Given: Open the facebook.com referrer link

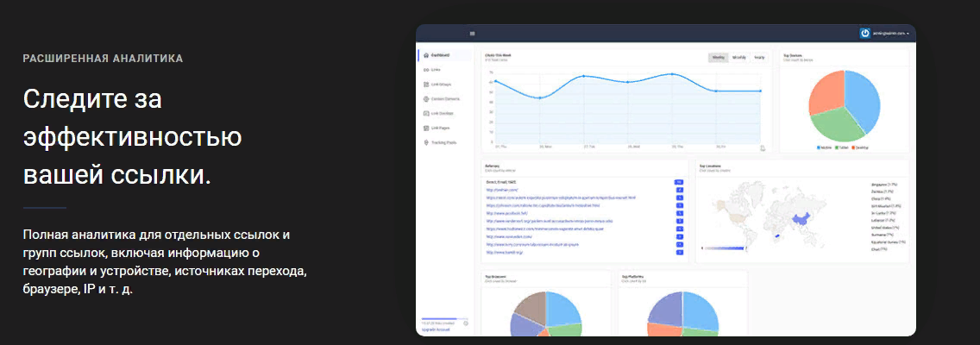Looking at the screenshot, I should coord(505,212).
